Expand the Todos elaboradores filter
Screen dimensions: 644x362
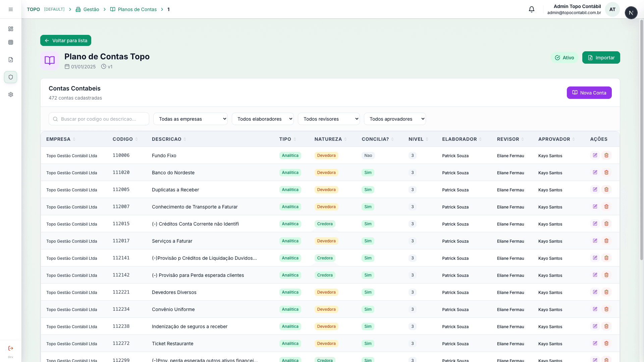pos(263,119)
